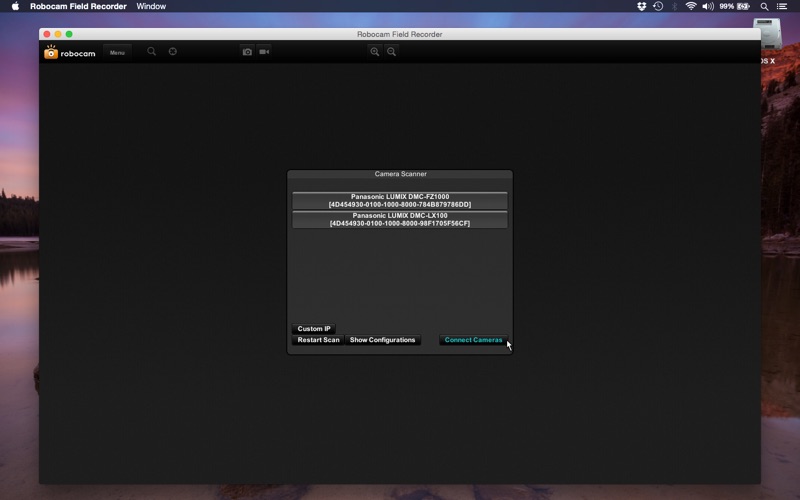Click the zoom out magnifier icon
The width and height of the screenshot is (800, 500).
click(x=391, y=52)
